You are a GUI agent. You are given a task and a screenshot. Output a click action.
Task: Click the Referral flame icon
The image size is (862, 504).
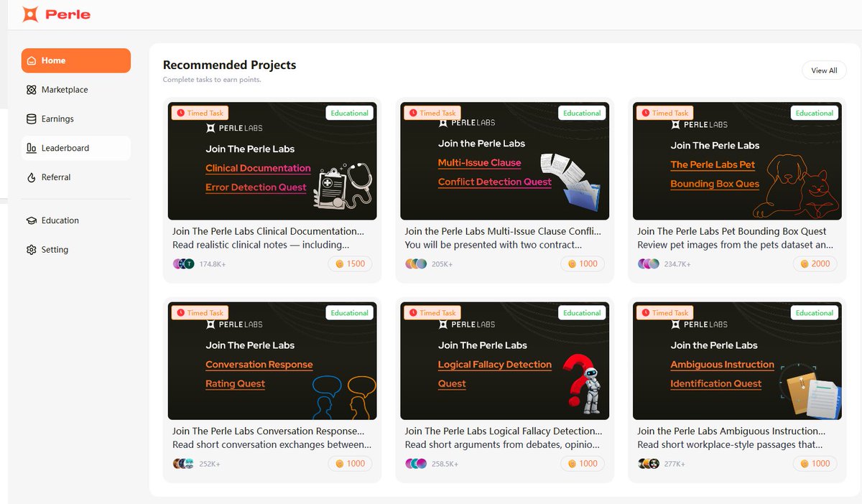[31, 177]
